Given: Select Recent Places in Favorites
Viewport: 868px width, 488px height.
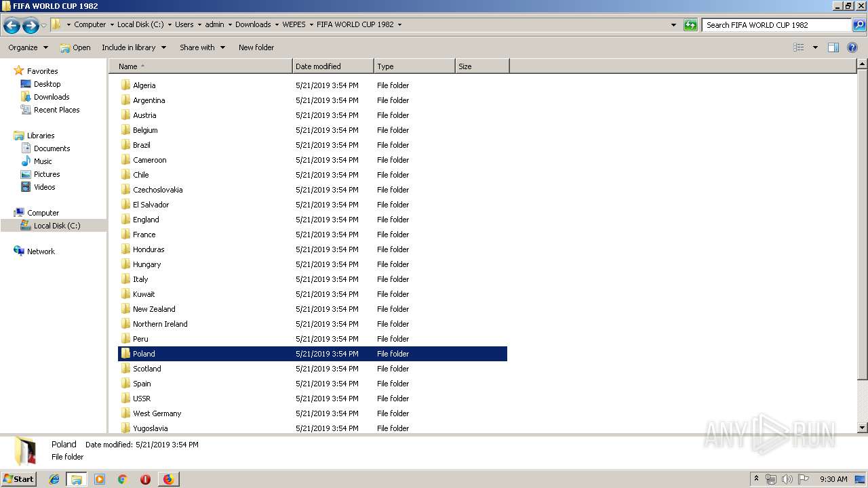Looking at the screenshot, I should [57, 110].
